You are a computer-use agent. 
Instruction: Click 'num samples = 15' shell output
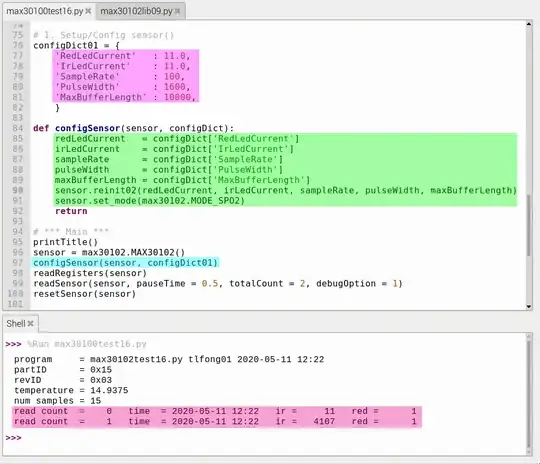click(58, 401)
